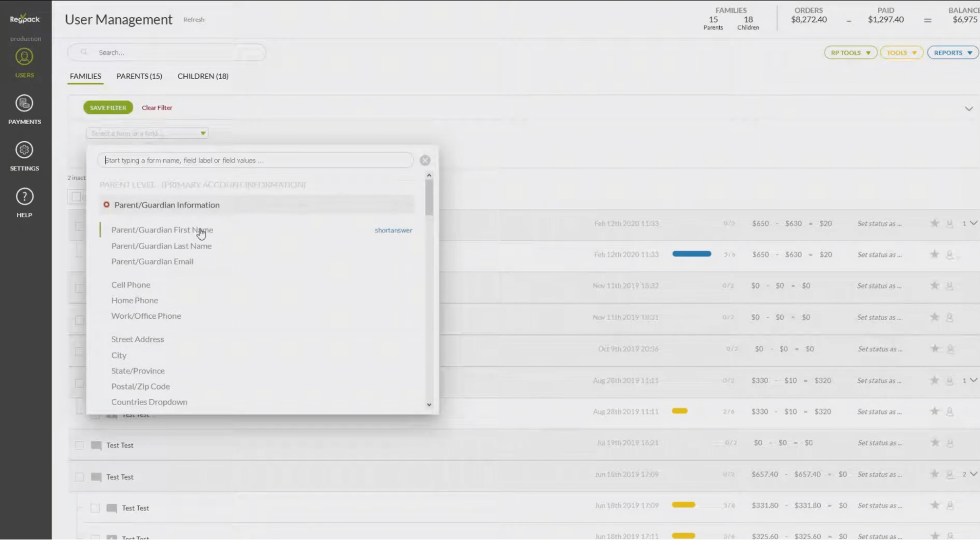Open the Payments sidebar icon
Screen dimensions: 980x540
(x=24, y=103)
